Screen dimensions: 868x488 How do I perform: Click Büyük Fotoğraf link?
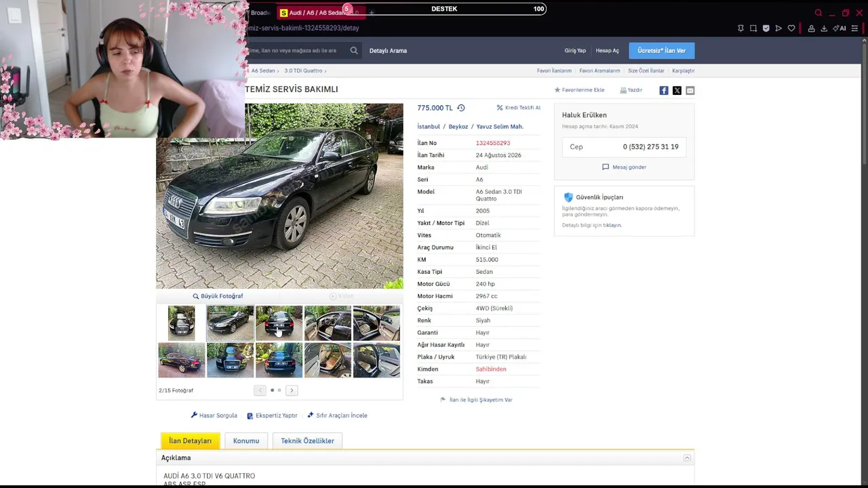pyautogui.click(x=218, y=296)
